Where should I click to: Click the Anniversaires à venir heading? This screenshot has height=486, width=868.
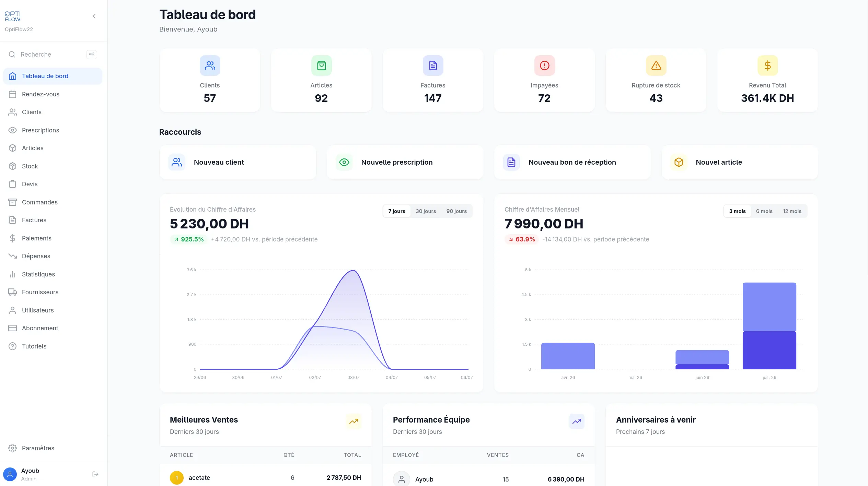[656, 420]
